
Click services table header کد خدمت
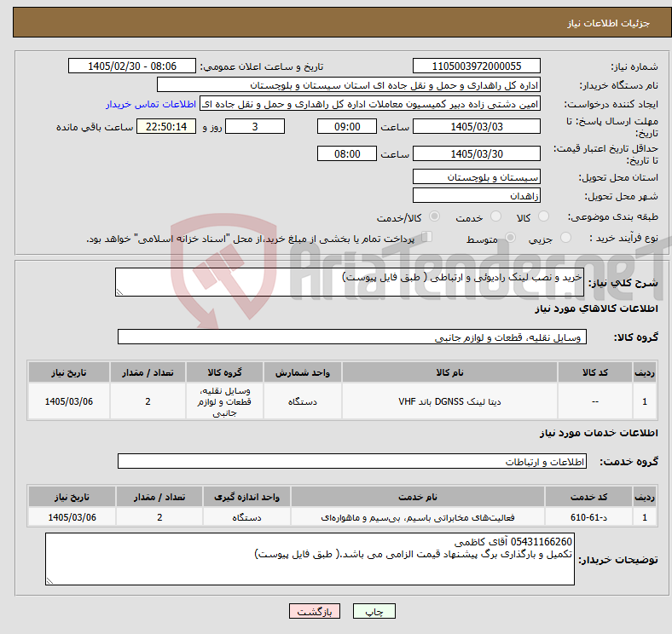pos(589,497)
